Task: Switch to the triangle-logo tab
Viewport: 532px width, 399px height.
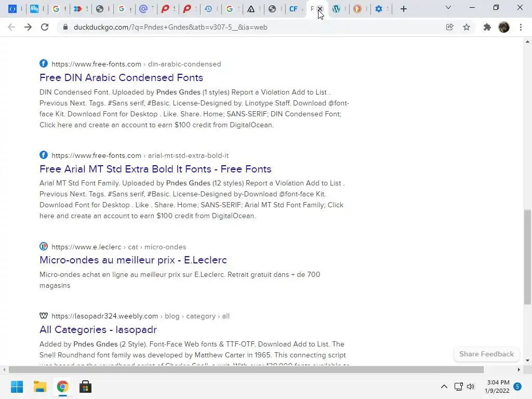Action: [x=251, y=9]
